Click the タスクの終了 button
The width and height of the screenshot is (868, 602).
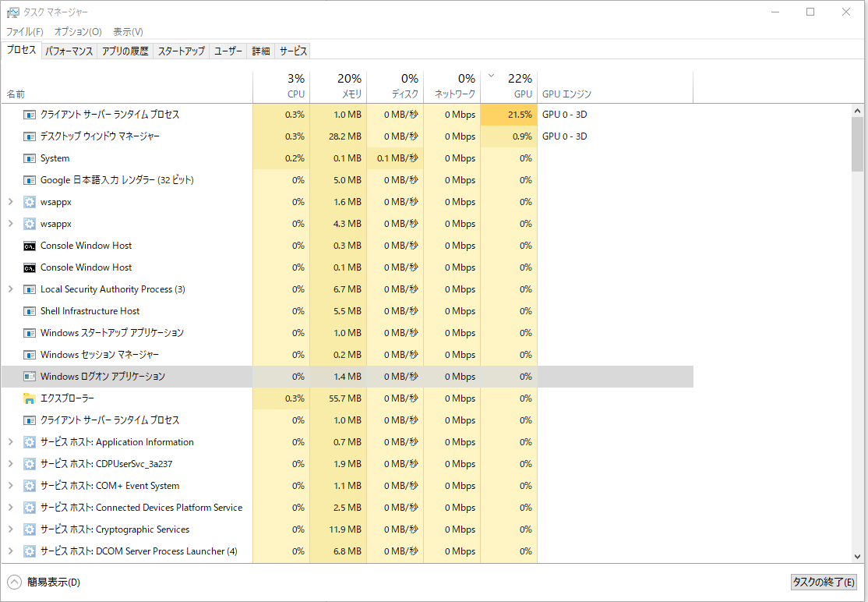[823, 582]
